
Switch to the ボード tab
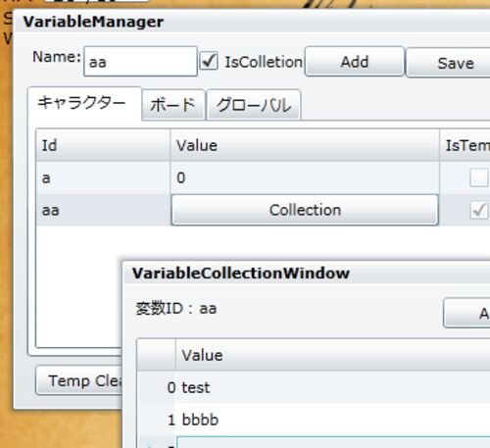[173, 105]
